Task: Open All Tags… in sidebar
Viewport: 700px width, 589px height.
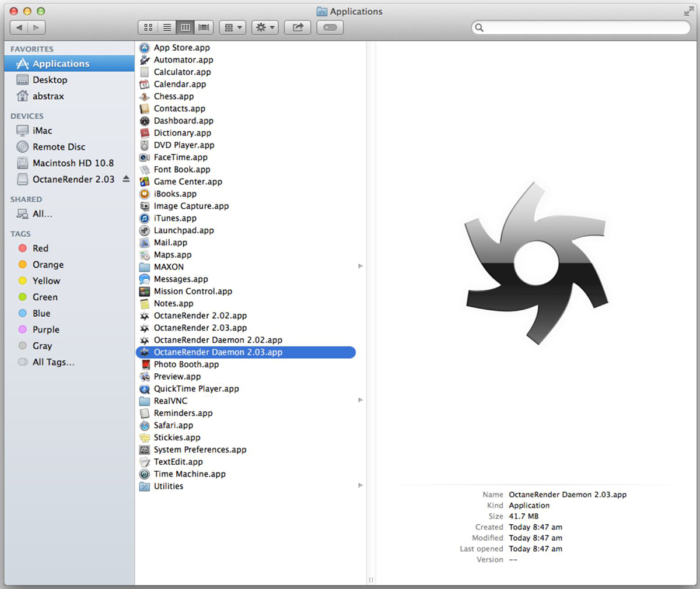Action: click(53, 362)
